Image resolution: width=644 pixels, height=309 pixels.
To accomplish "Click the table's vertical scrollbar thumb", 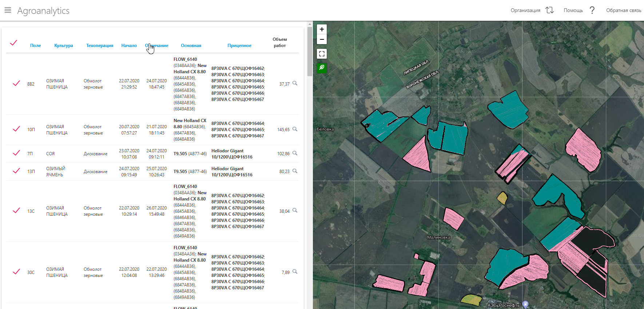I will point(310,51).
